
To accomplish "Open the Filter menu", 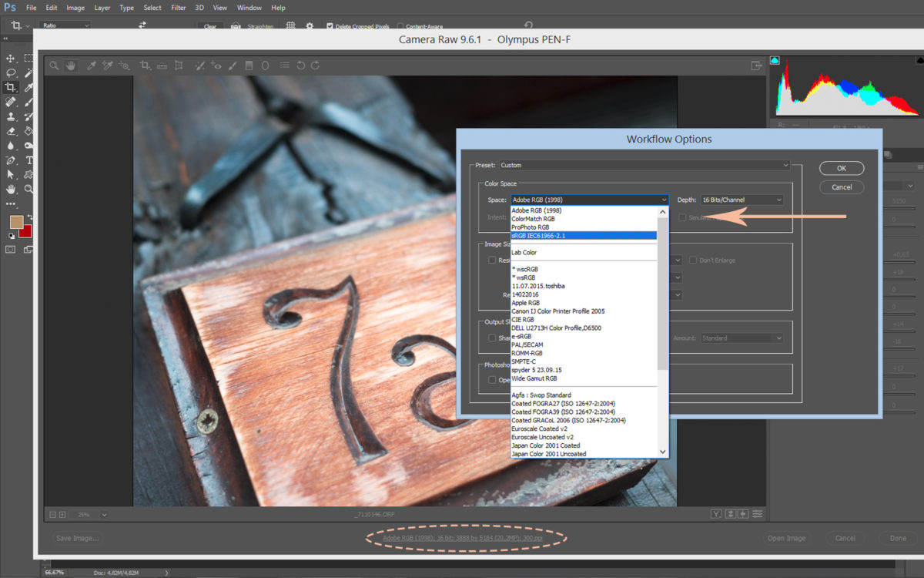I will tap(178, 8).
